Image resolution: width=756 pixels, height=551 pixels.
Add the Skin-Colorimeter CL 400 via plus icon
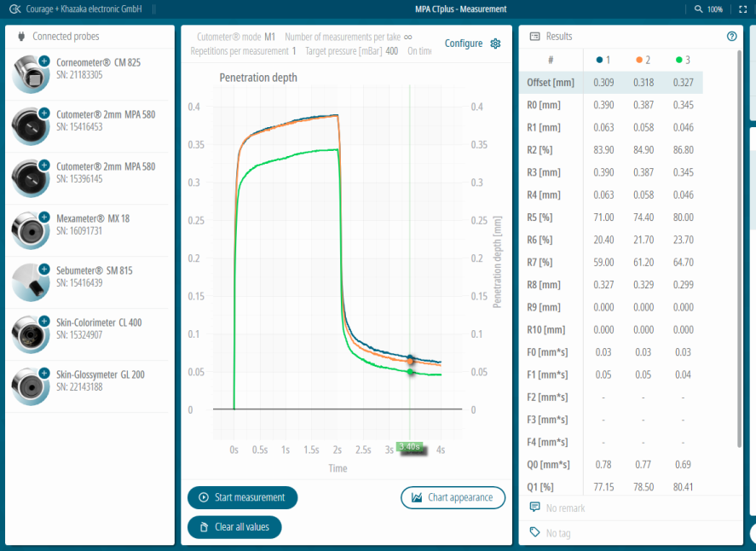click(44, 322)
